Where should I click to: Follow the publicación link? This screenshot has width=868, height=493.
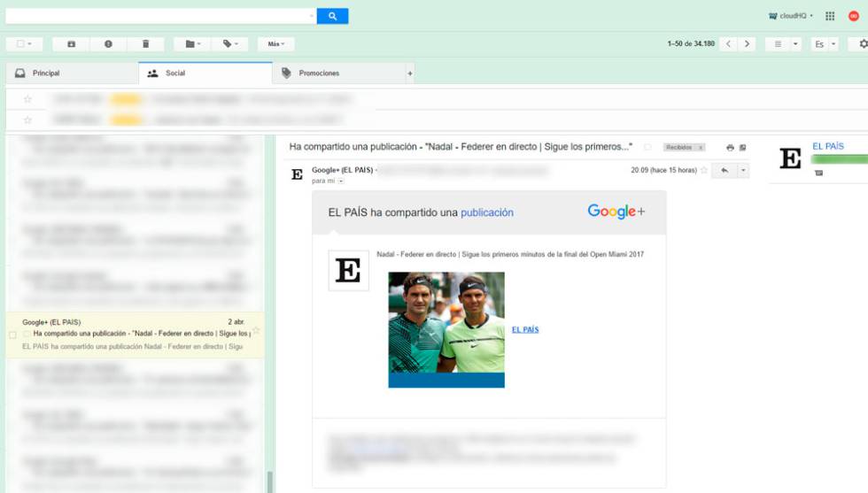486,212
